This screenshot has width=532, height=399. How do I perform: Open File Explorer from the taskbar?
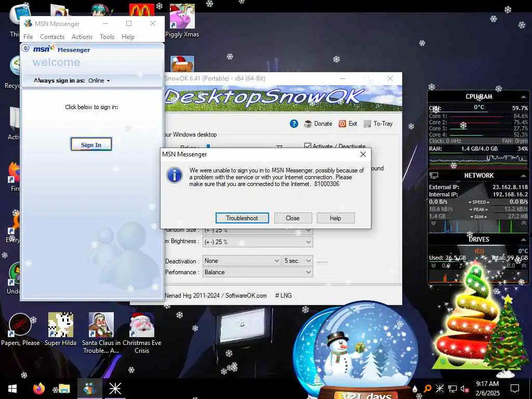click(x=64, y=389)
